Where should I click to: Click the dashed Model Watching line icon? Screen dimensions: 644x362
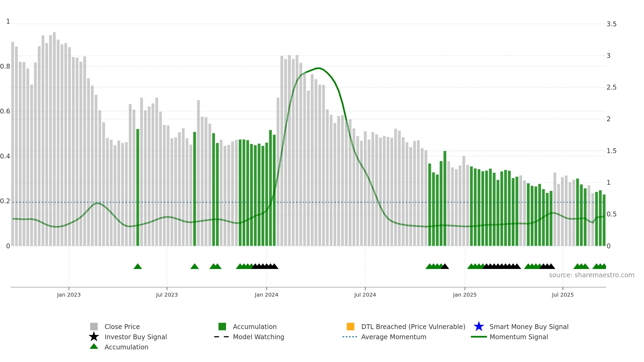[222, 337]
